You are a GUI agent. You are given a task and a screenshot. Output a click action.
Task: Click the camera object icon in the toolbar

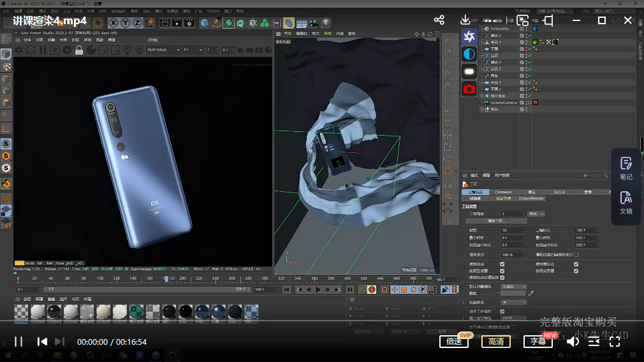click(314, 23)
